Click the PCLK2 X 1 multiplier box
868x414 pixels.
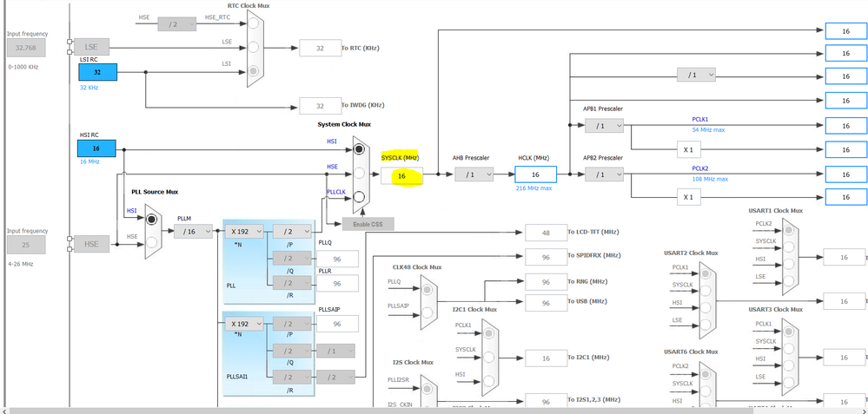click(688, 197)
